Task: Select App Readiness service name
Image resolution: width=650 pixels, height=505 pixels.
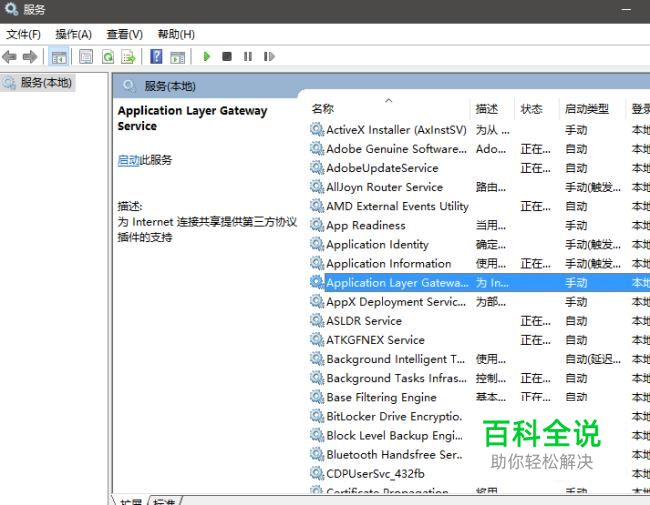Action: [x=366, y=225]
